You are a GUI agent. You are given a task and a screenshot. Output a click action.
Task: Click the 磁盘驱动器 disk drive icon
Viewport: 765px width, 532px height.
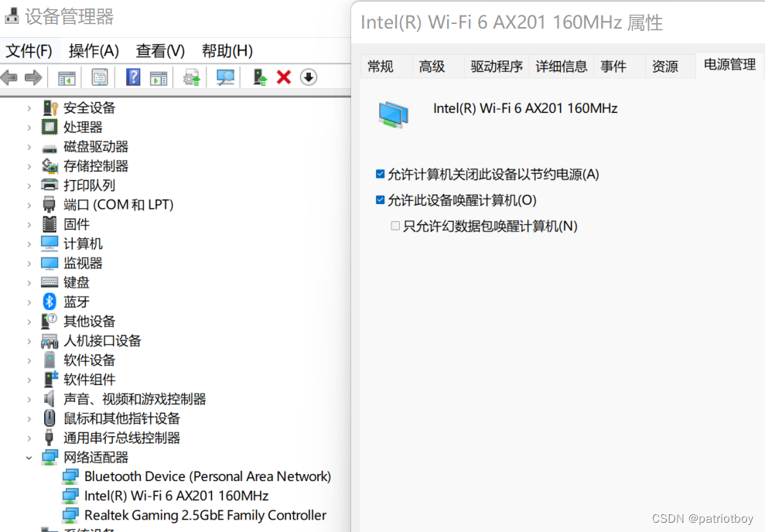click(x=50, y=148)
